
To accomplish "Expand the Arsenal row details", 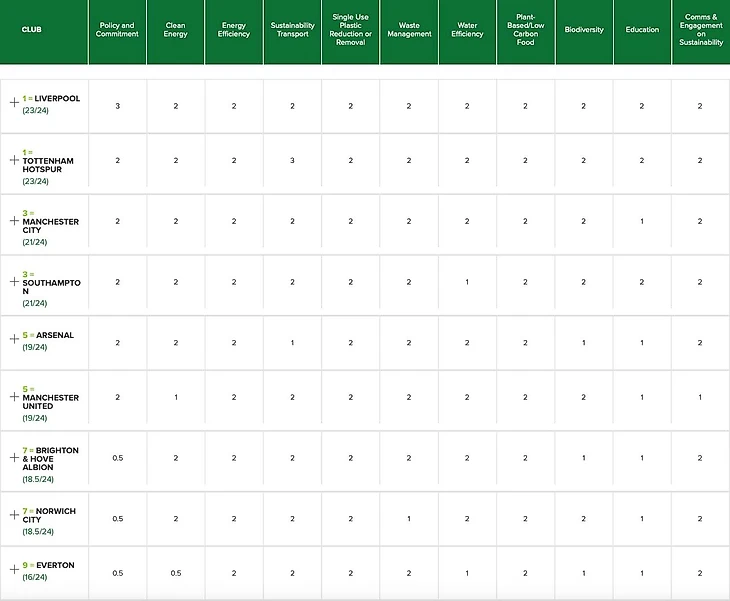I will click(x=14, y=339).
